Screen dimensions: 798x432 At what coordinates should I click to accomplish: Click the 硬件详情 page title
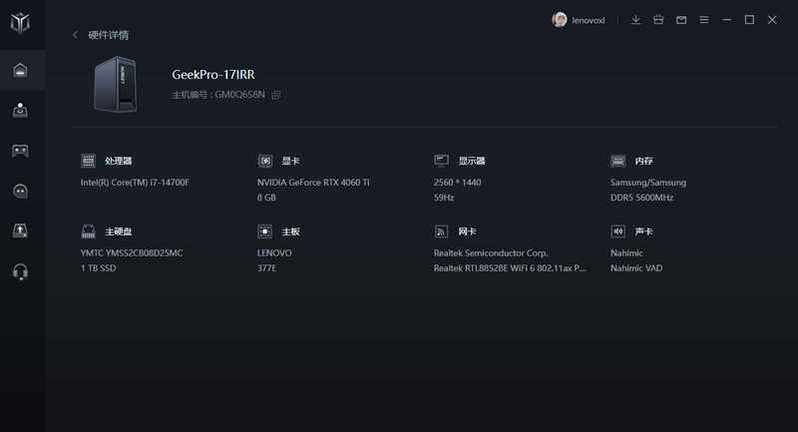pos(108,35)
